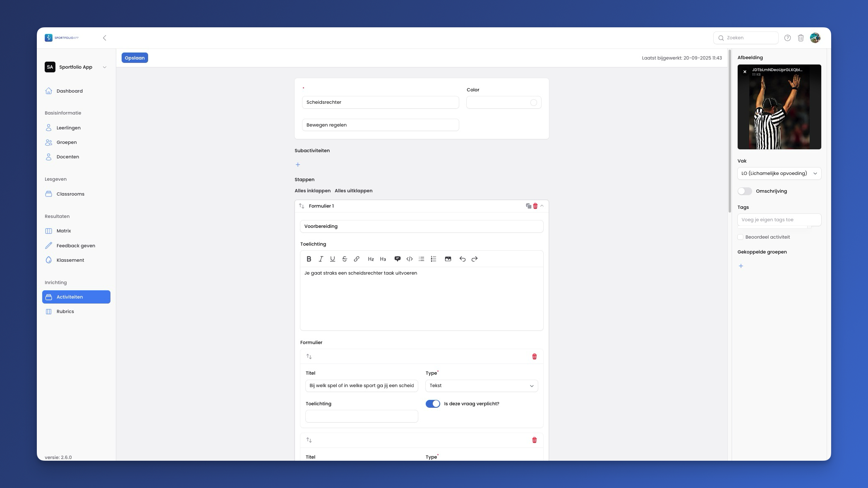The width and height of the screenshot is (868, 488).
Task: Go to Classrooms in sidebar
Action: point(70,194)
